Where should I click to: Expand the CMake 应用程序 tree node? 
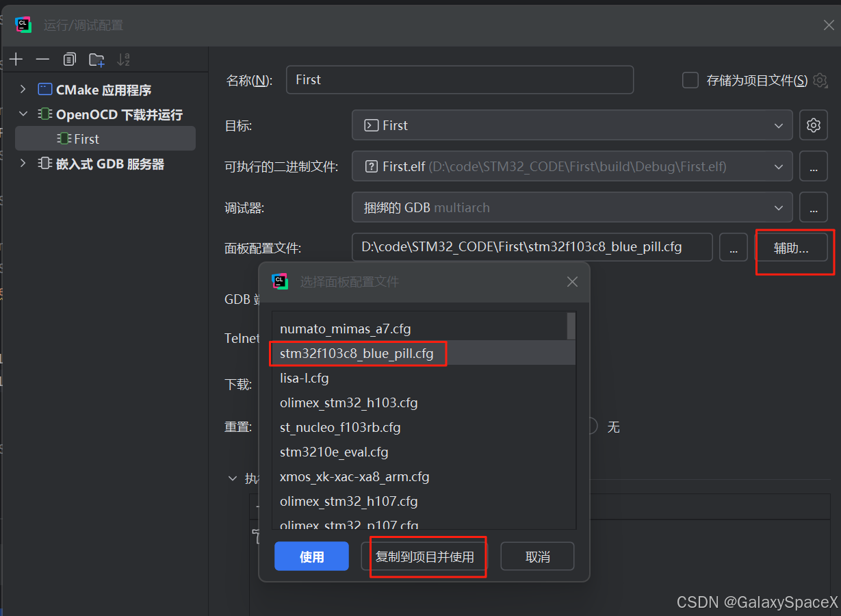coord(23,90)
